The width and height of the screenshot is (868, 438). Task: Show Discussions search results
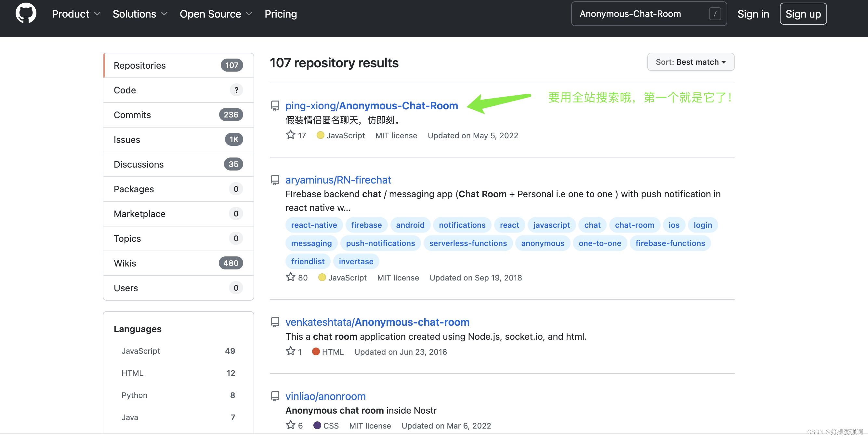pos(178,164)
